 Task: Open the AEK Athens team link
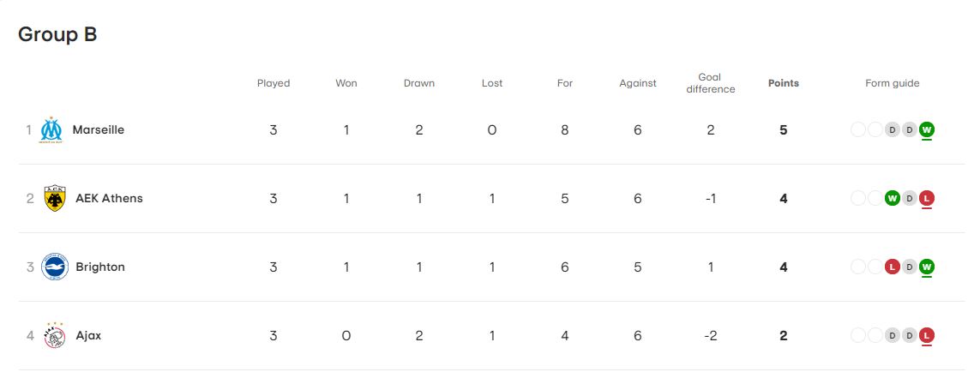pos(109,199)
